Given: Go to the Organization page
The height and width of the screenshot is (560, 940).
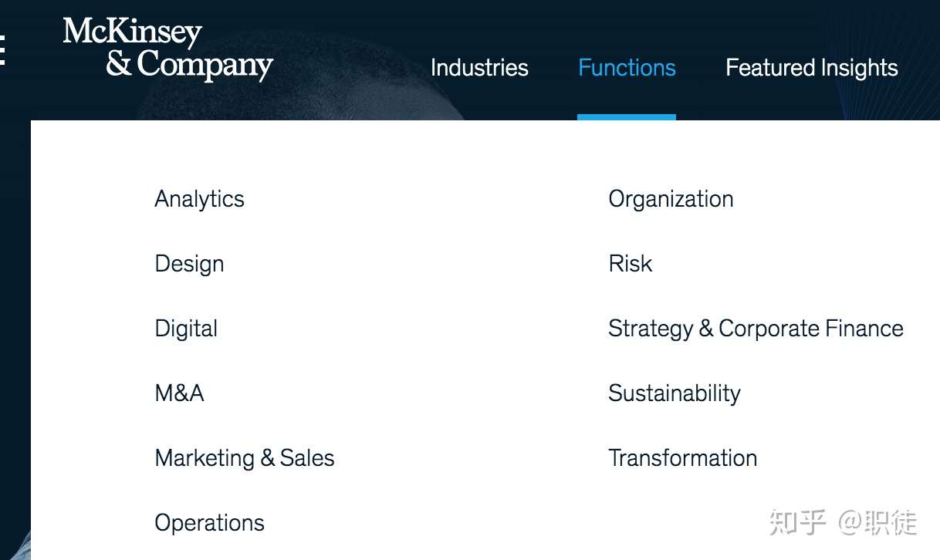Looking at the screenshot, I should point(671,199).
